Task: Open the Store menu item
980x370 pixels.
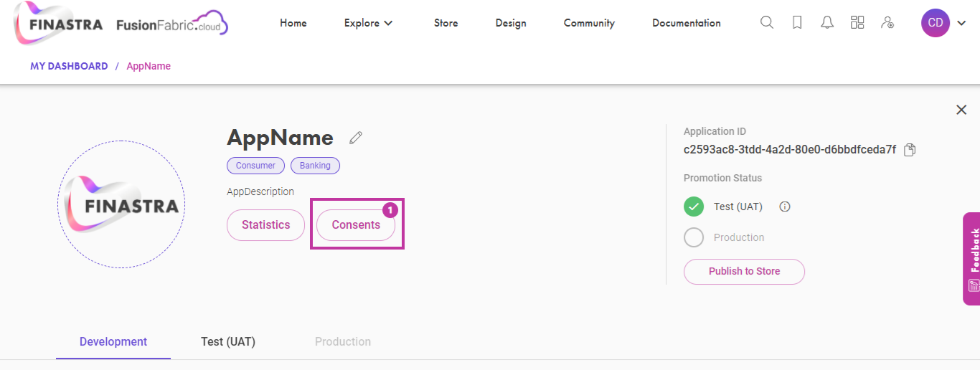Action: [446, 23]
